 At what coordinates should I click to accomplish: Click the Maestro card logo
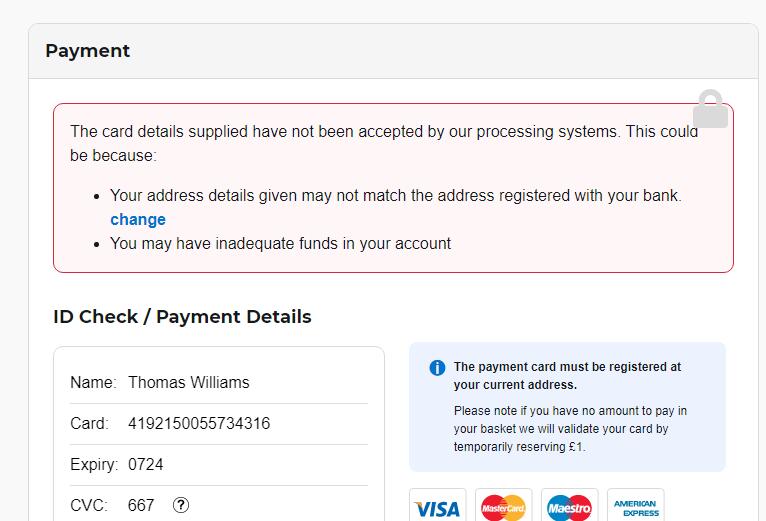pos(569,509)
